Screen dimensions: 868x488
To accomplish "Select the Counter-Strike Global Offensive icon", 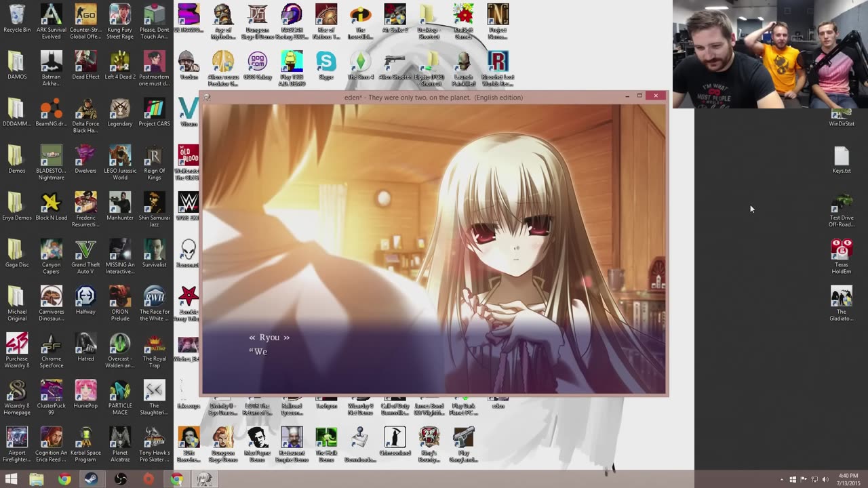I will click(x=85, y=20).
